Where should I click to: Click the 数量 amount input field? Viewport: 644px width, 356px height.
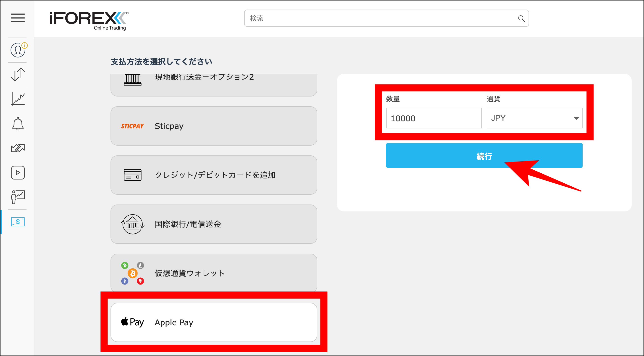tap(434, 118)
